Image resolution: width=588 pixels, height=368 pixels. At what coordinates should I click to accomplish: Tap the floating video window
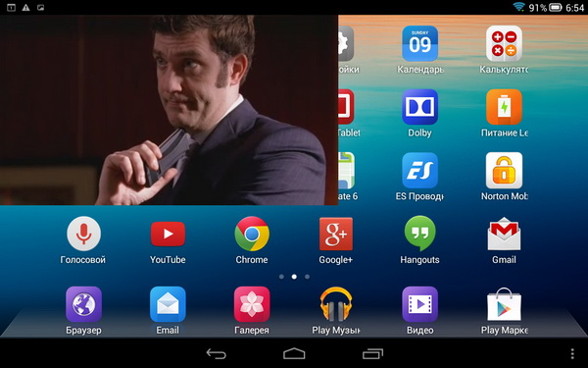tap(169, 110)
